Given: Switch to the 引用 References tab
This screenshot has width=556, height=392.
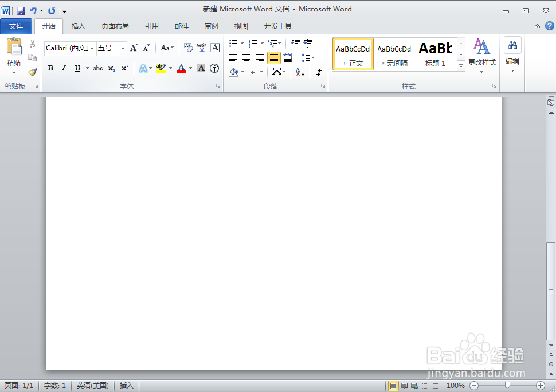Looking at the screenshot, I should pyautogui.click(x=152, y=26).
